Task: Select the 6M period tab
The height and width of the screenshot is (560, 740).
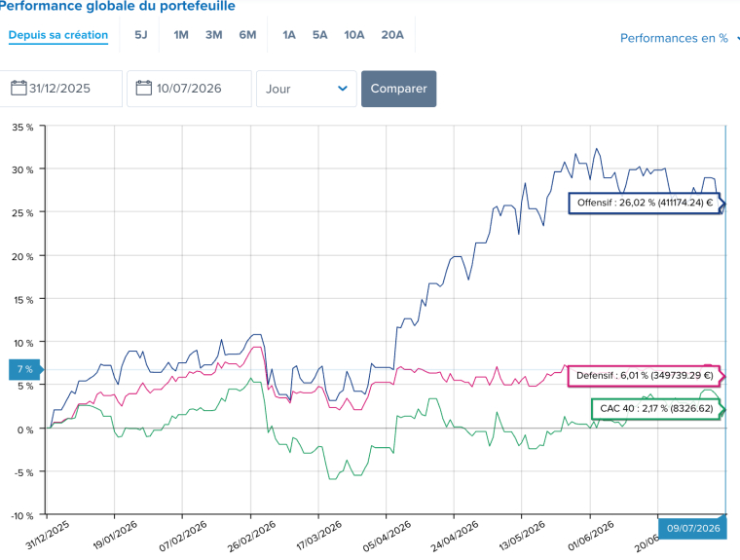Action: click(247, 35)
